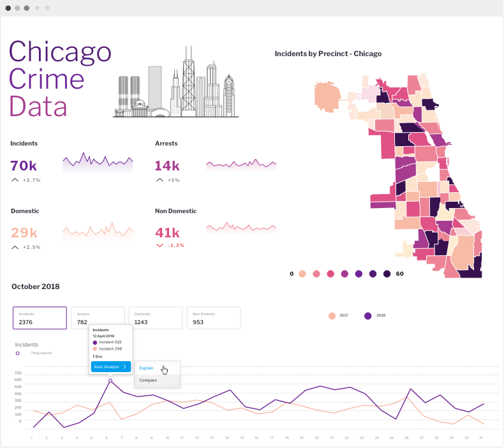Click the O'Hare precinct on the map

click(x=327, y=96)
